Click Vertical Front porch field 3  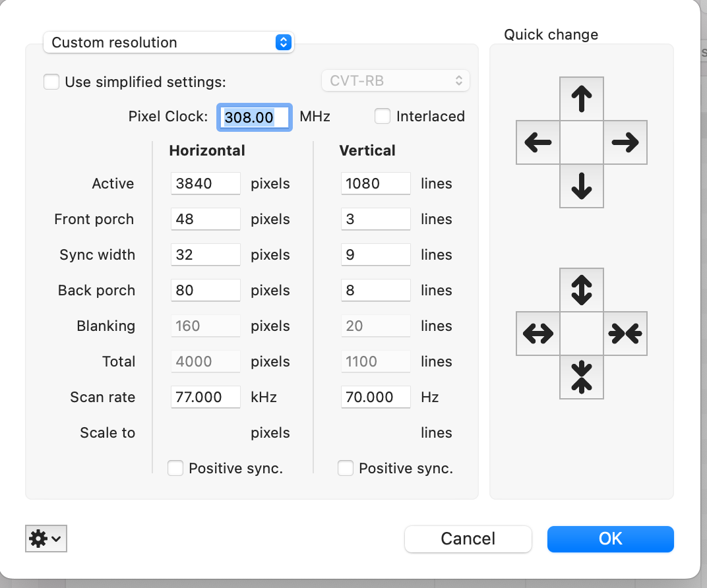(x=376, y=219)
